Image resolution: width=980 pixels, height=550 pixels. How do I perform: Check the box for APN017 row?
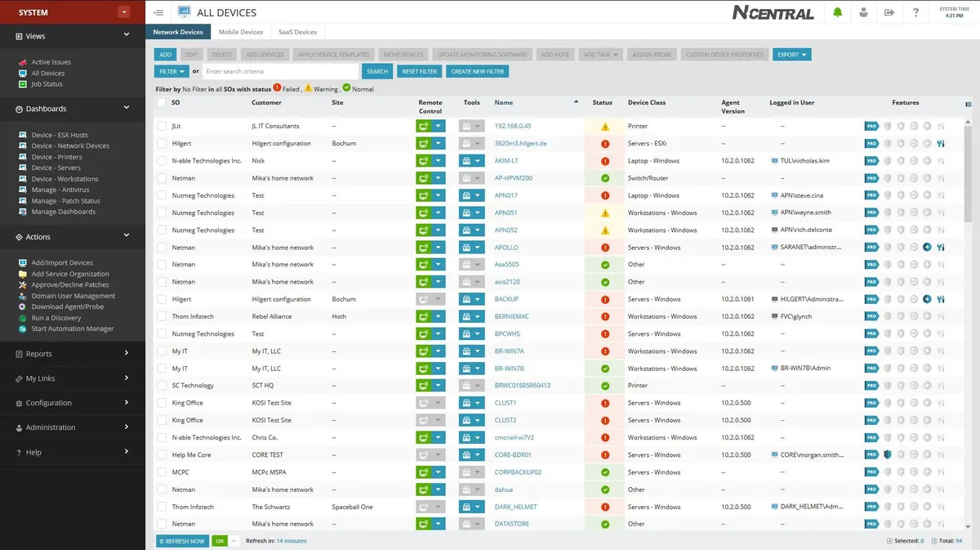point(162,195)
